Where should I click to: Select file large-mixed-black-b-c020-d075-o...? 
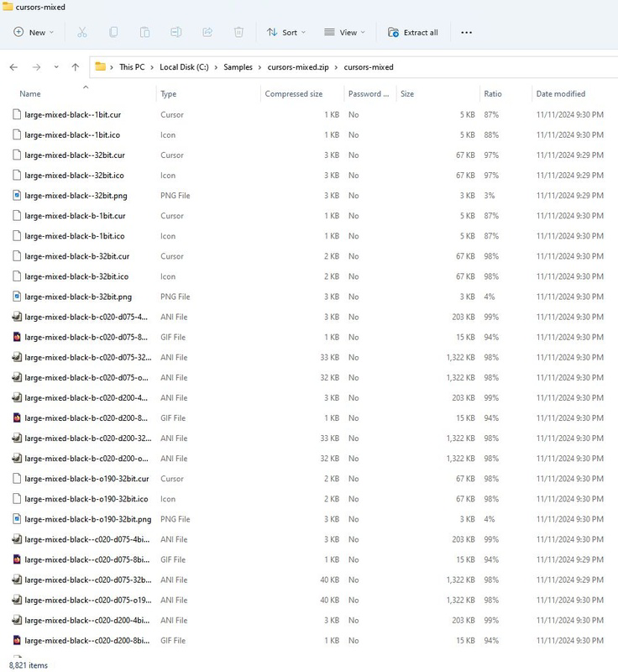86,377
